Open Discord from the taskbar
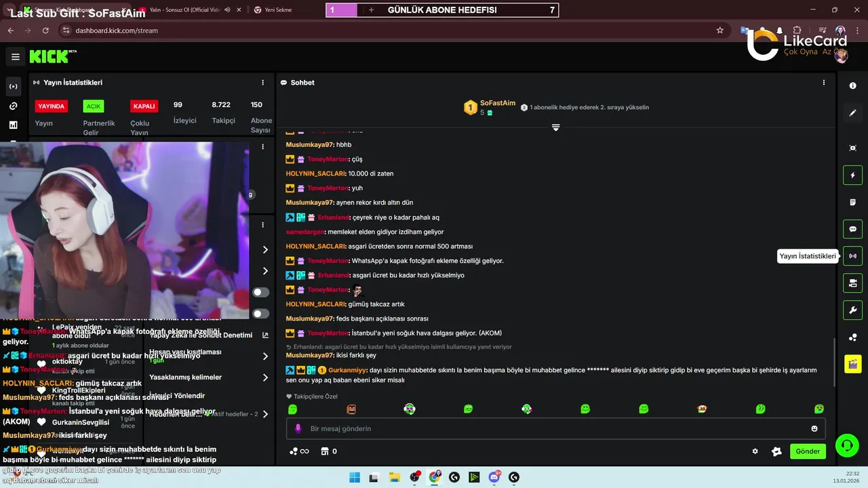 pyautogui.click(x=494, y=477)
